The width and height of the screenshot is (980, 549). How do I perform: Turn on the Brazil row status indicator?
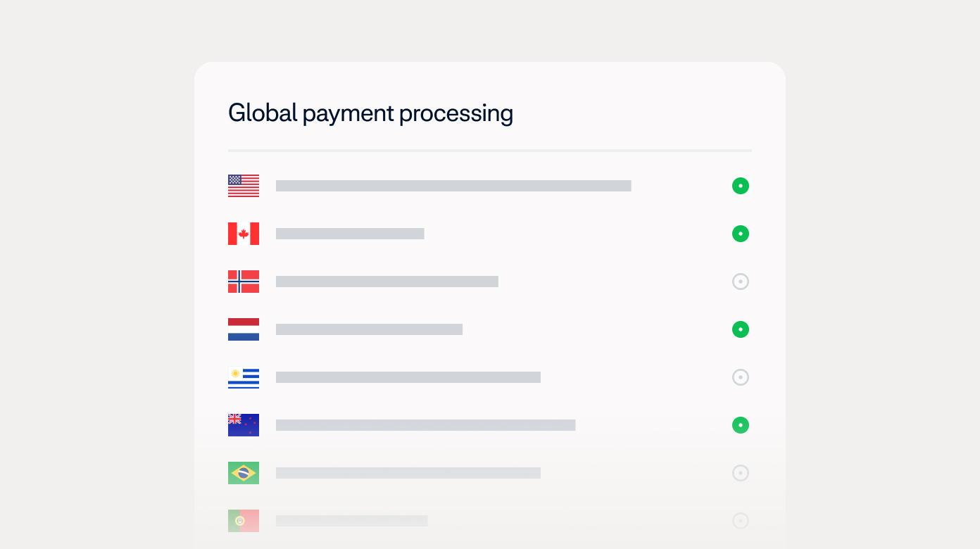point(741,473)
